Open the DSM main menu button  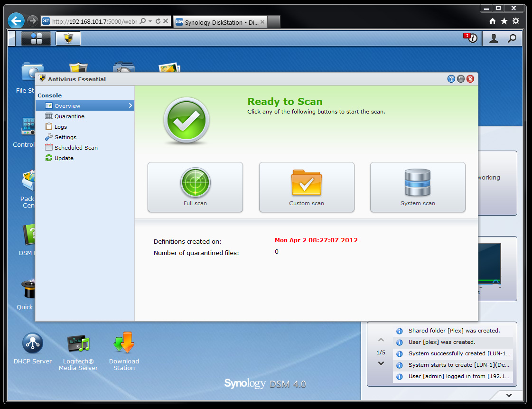36,38
